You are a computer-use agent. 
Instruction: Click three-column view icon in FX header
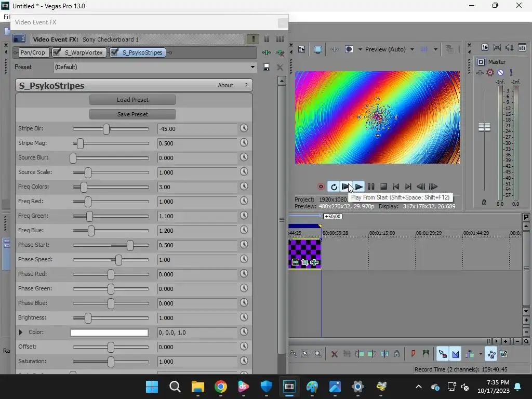(x=280, y=39)
